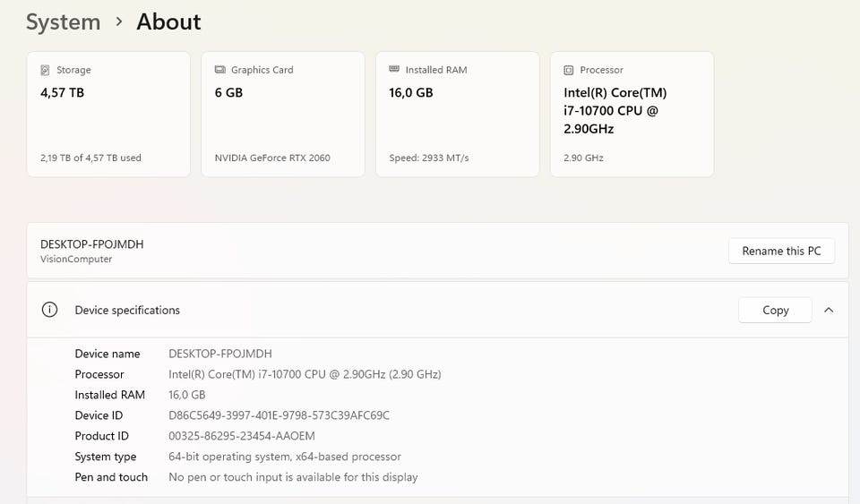Click the Storage card icon

45,70
